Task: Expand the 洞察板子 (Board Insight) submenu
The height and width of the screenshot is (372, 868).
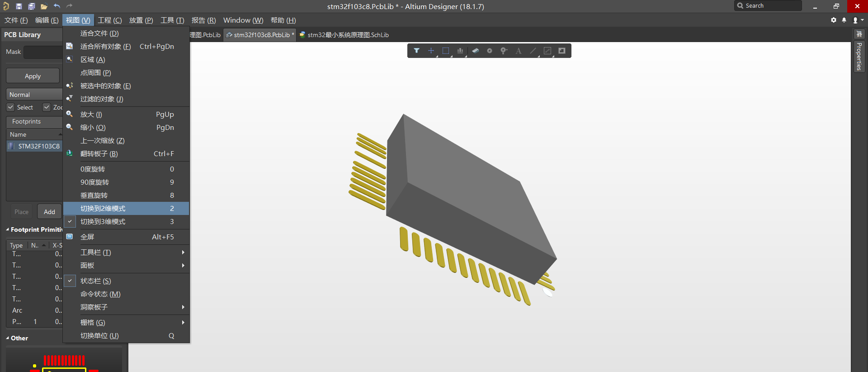Action: (126, 307)
